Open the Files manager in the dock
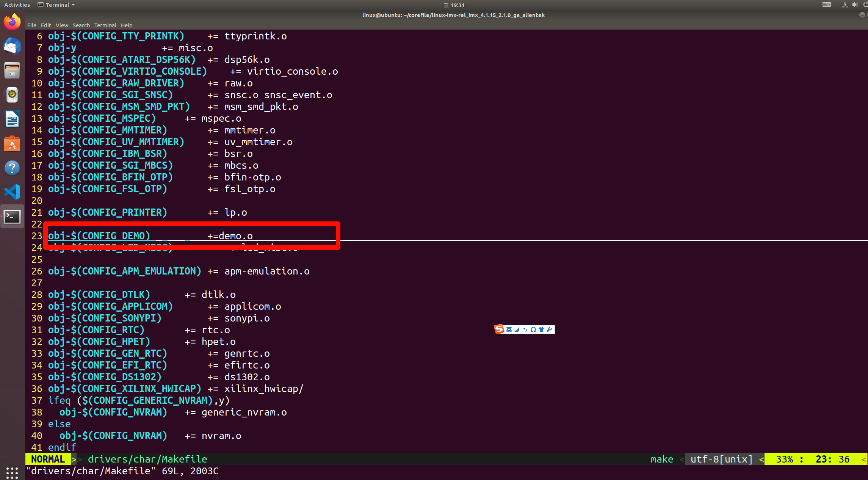 pyautogui.click(x=12, y=71)
